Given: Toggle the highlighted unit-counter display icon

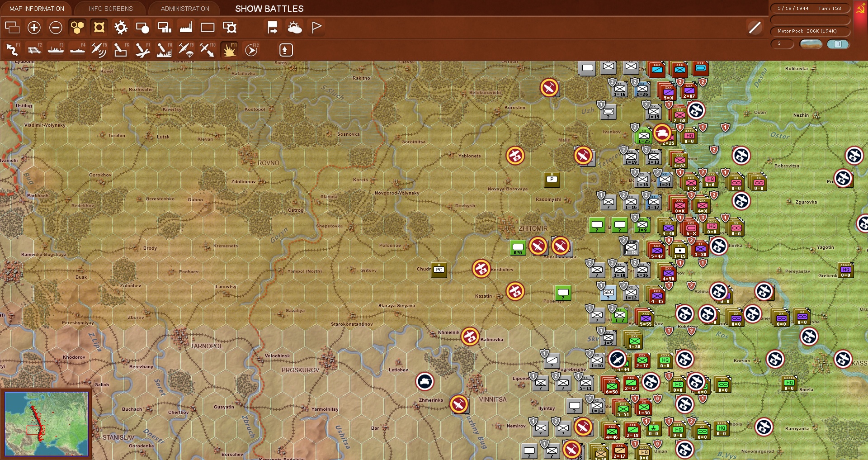Looking at the screenshot, I should point(99,28).
